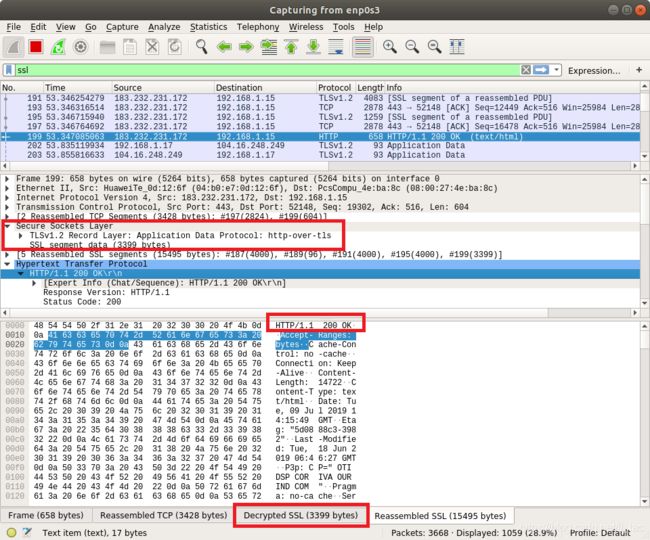The height and width of the screenshot is (540, 650).
Task: Apply the display filter arrow
Action: (541, 70)
